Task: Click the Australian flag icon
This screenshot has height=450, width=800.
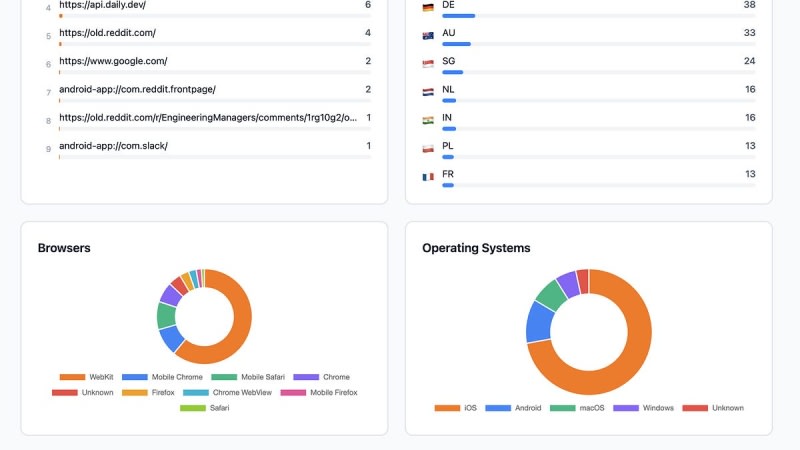Action: point(428,35)
